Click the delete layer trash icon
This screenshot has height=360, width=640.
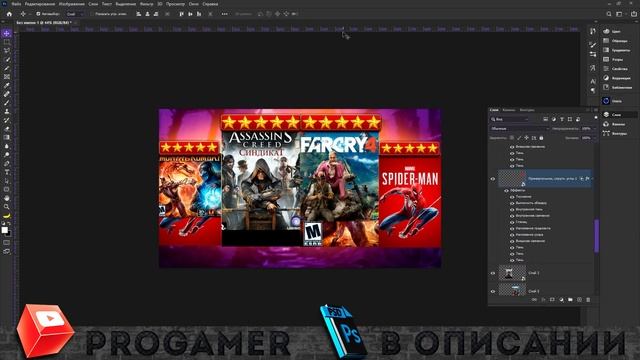(588, 300)
